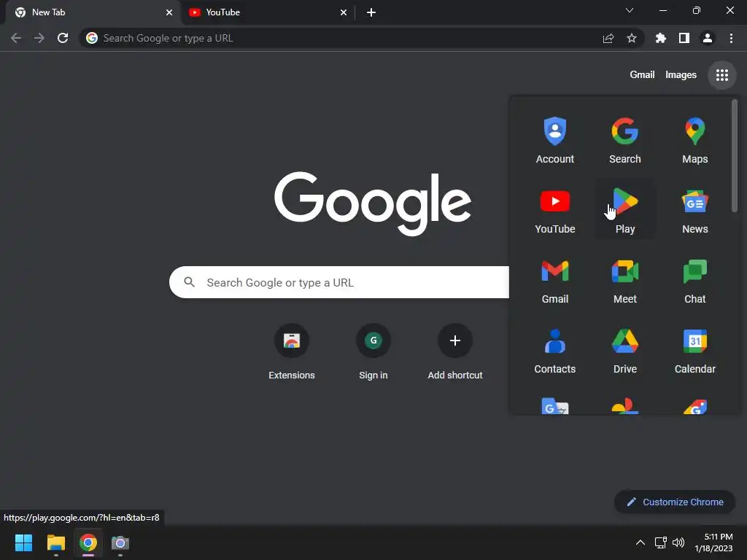The height and width of the screenshot is (560, 747).
Task: Open network status in system tray
Action: pos(660,542)
